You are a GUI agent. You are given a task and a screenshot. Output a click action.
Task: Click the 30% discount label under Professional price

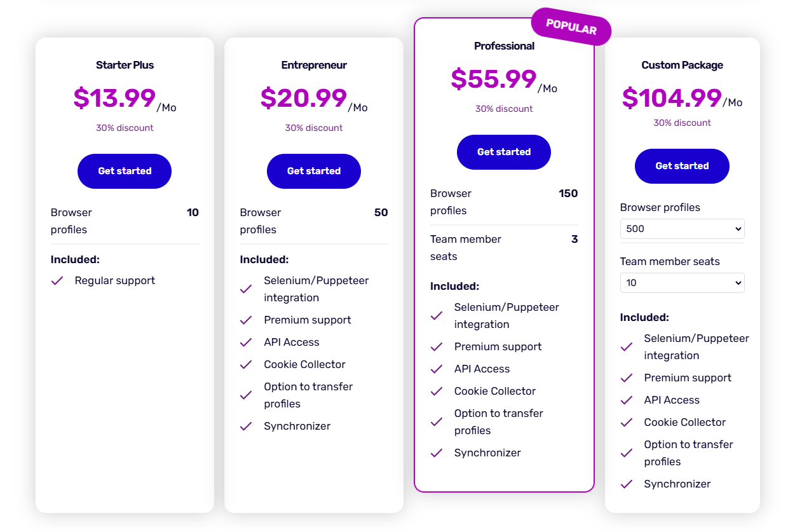pyautogui.click(x=503, y=109)
